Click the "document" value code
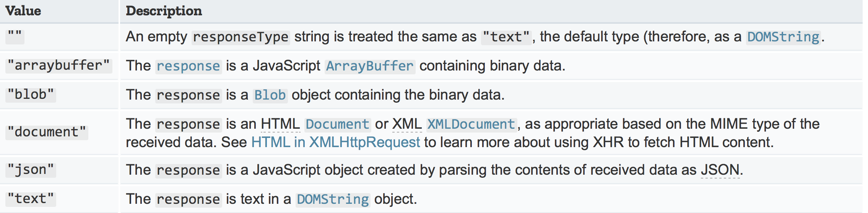868x213 pixels. [47, 132]
